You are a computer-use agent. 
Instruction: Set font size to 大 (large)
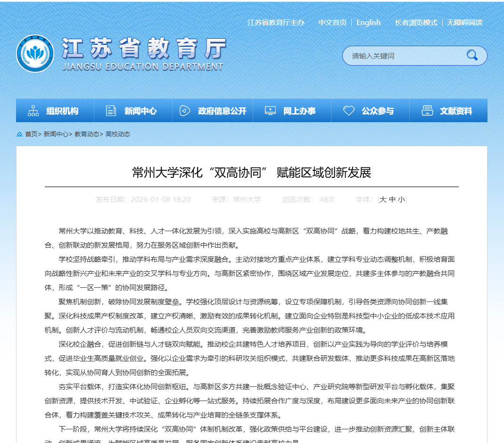coord(383,200)
